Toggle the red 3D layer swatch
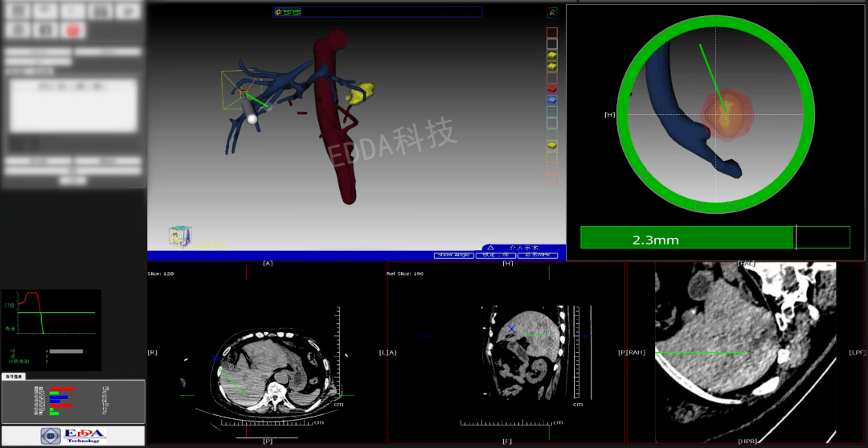This screenshot has height=448, width=868. tap(552, 88)
